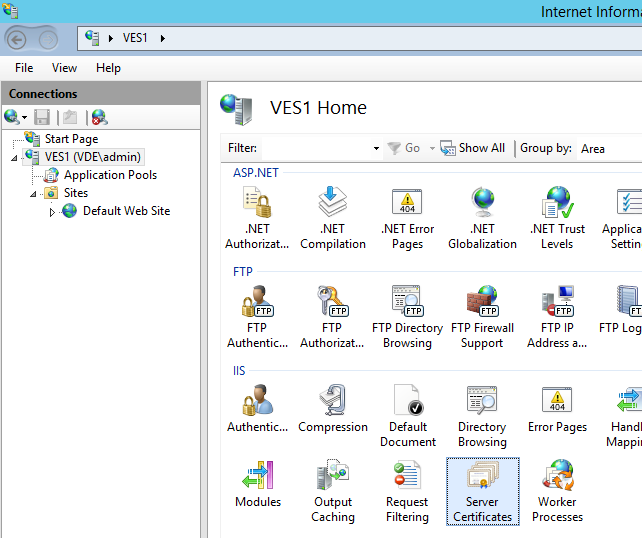Expand the Default Web Site node

click(52, 212)
